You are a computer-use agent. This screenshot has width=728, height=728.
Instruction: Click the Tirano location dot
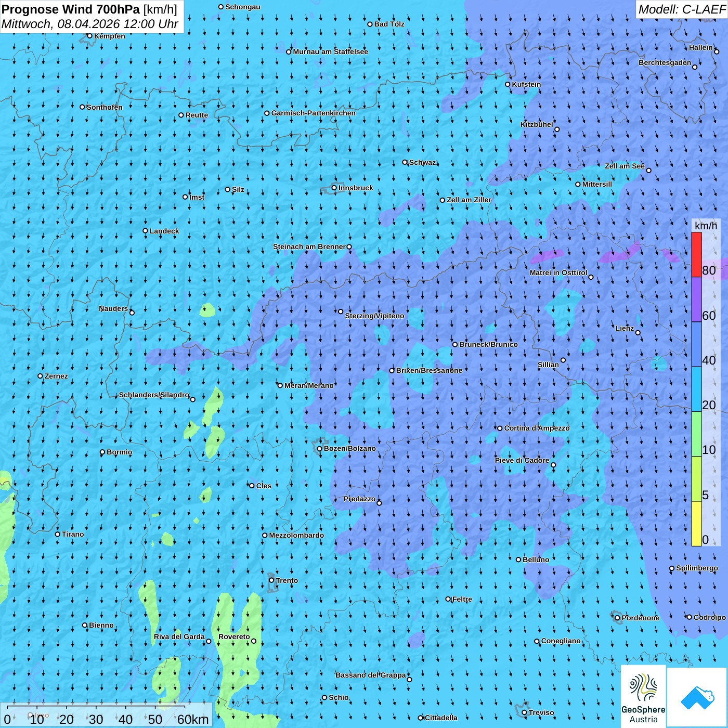click(x=58, y=534)
